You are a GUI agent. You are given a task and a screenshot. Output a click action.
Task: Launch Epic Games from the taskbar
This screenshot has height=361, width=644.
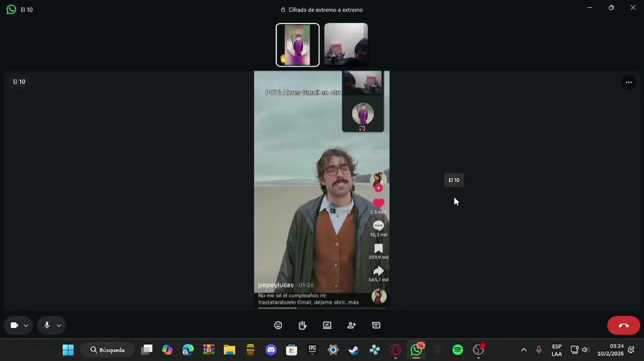[x=312, y=350]
